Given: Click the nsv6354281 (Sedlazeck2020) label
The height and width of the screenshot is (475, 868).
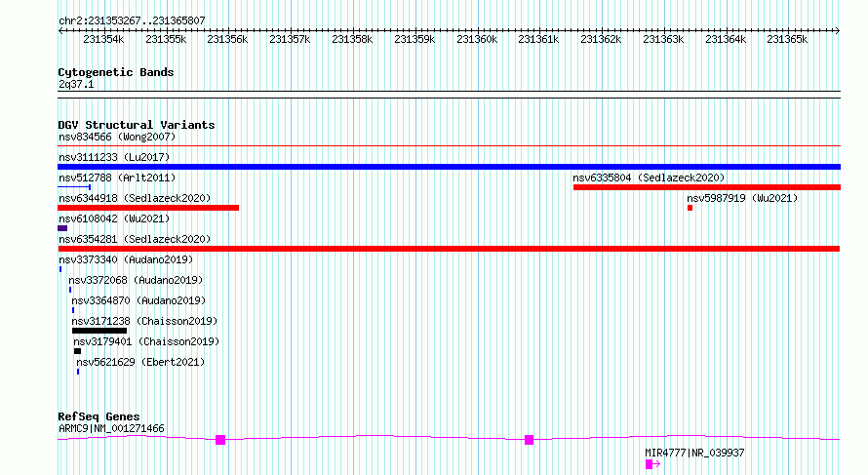Looking at the screenshot, I should pos(135,239).
